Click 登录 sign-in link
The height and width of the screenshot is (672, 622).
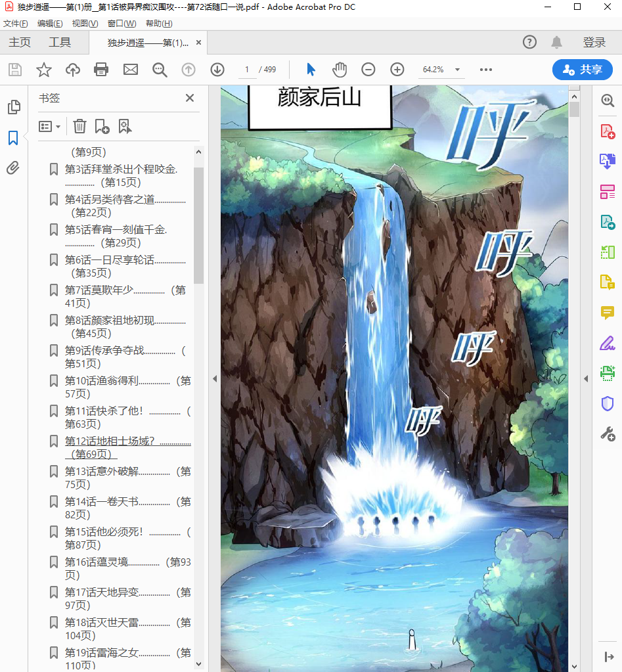tap(594, 43)
